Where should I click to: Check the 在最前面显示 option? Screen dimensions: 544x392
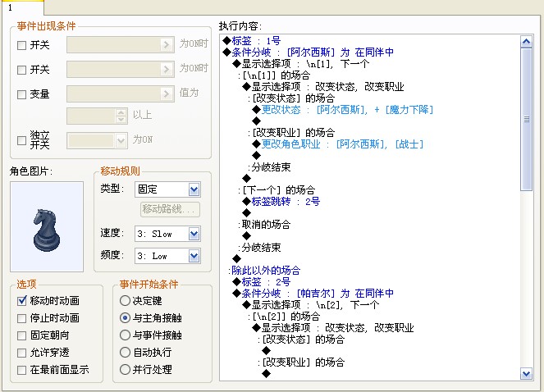pyautogui.click(x=22, y=370)
